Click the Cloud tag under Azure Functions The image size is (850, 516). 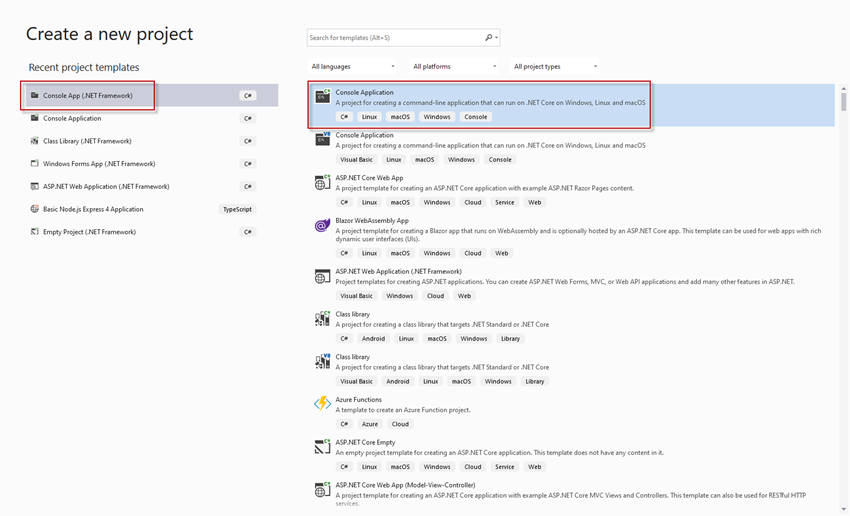pos(400,424)
